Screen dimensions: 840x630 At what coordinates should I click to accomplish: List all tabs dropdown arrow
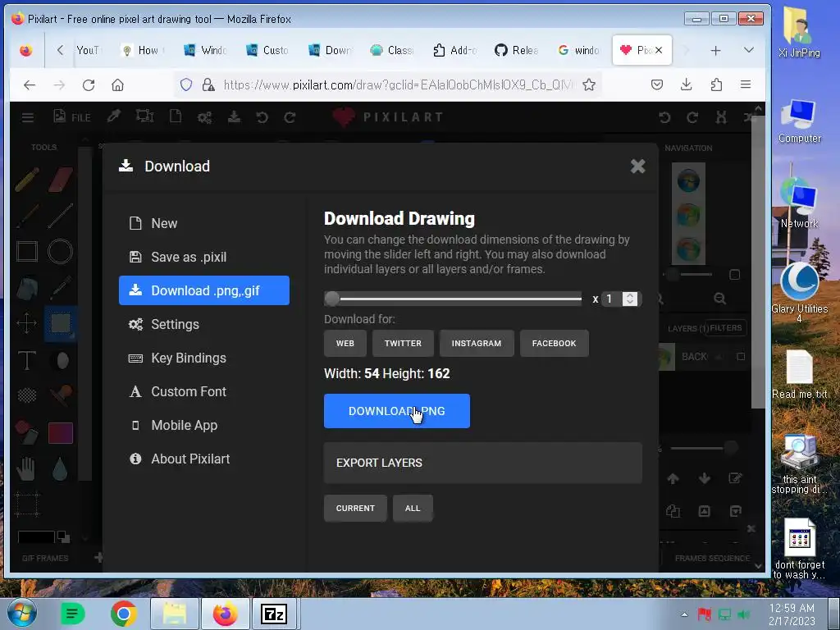coord(749,50)
